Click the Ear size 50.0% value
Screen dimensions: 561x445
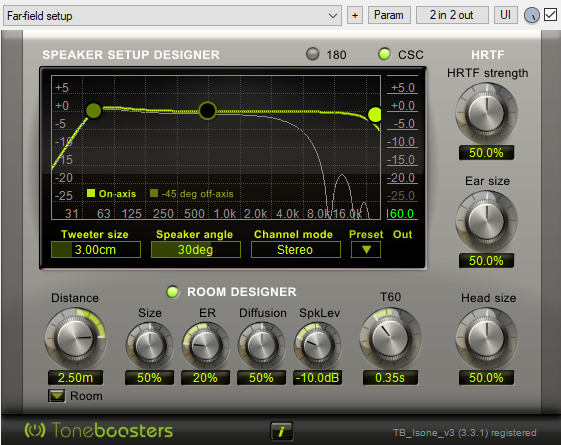[486, 261]
